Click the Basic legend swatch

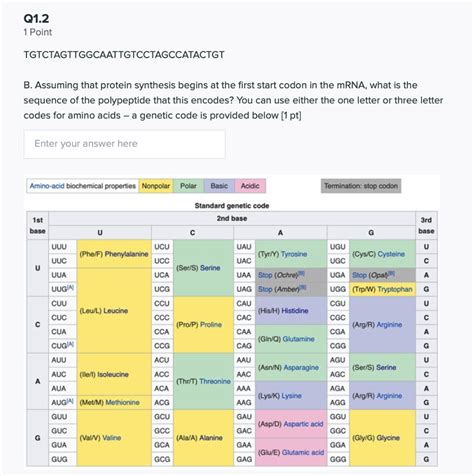pos(219,186)
